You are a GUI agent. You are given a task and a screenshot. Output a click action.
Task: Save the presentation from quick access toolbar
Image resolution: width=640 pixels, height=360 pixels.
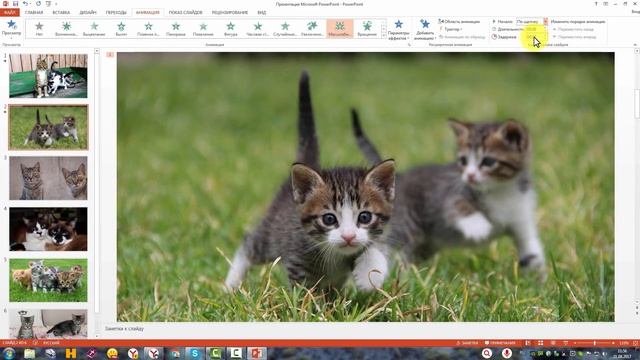16,4
